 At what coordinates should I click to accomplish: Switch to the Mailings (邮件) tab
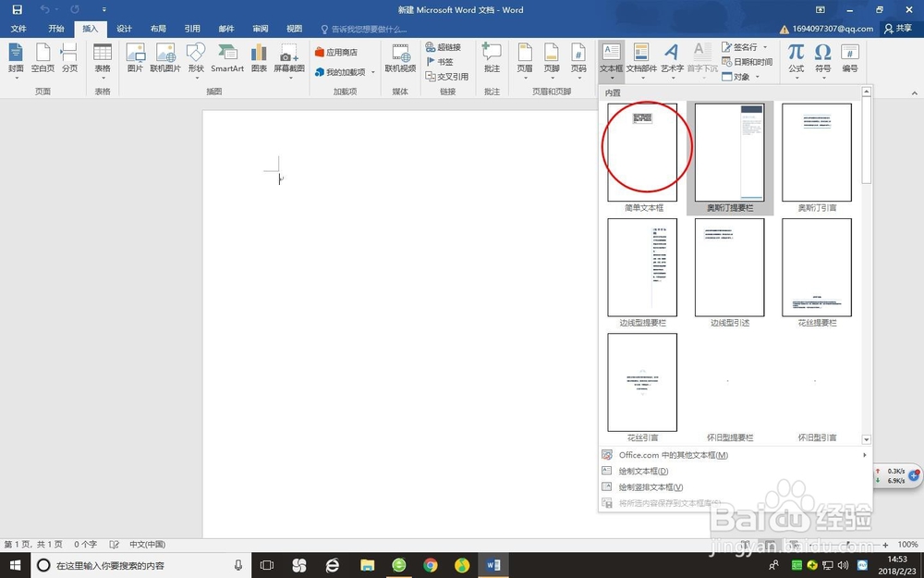(x=226, y=29)
